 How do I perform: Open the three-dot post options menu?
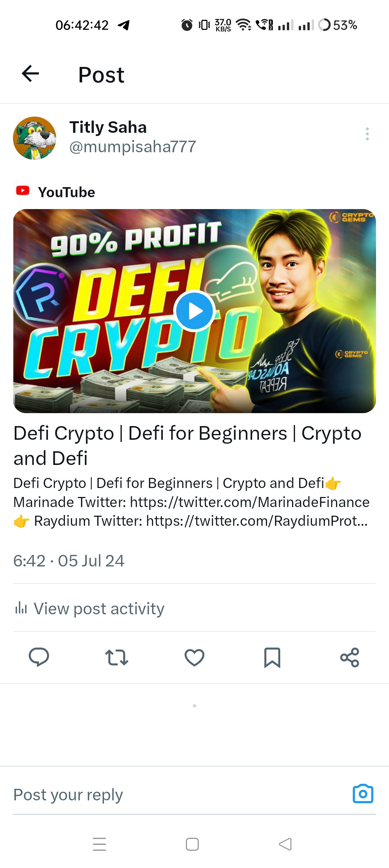click(367, 134)
